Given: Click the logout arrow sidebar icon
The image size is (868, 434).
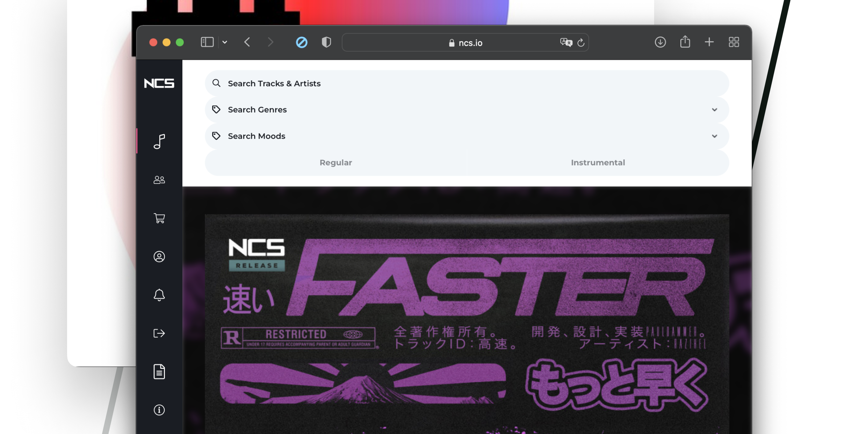Looking at the screenshot, I should pyautogui.click(x=159, y=333).
